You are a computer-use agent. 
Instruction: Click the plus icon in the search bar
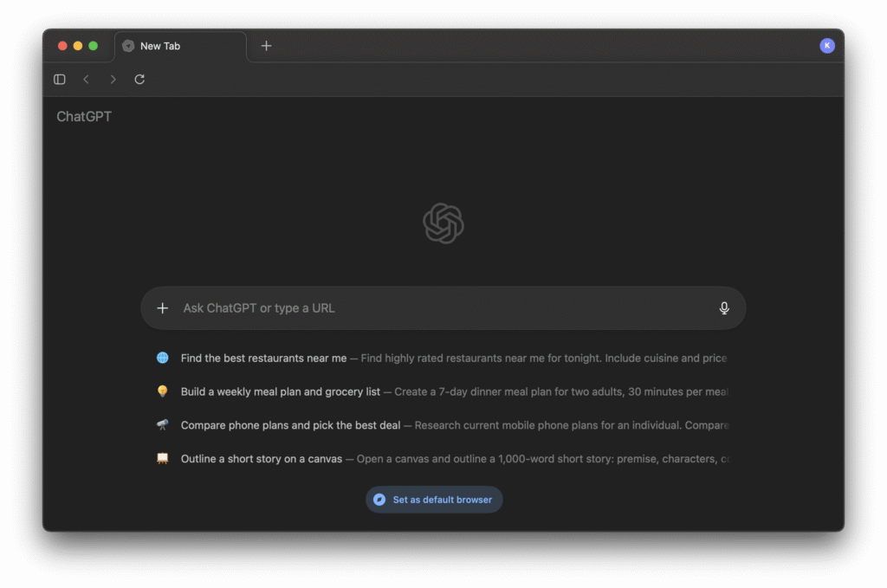[163, 308]
